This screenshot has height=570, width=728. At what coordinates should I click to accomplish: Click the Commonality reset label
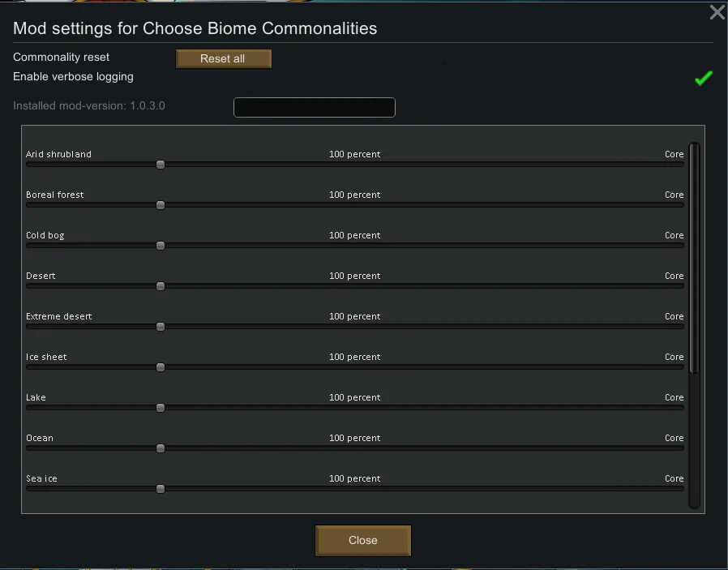pyautogui.click(x=62, y=58)
